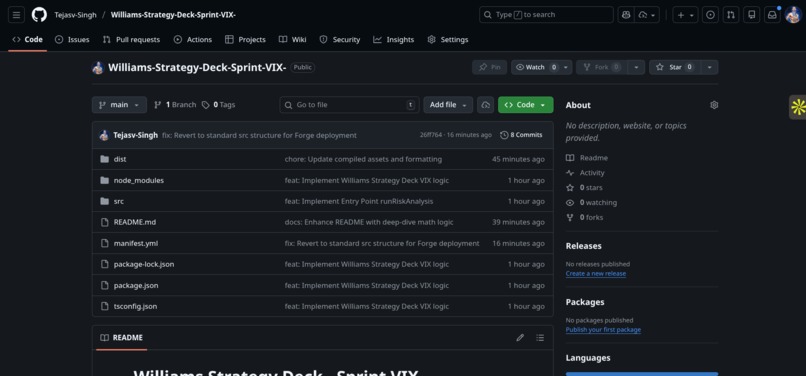View 0 watching link in sidebar
Screen dimensions: 806x376
pyautogui.click(x=592, y=203)
